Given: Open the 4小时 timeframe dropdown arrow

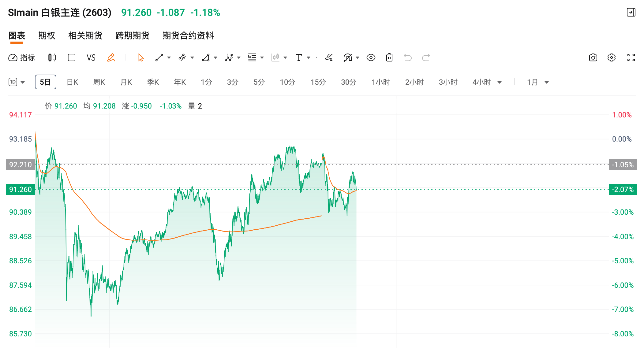Looking at the screenshot, I should point(500,82).
